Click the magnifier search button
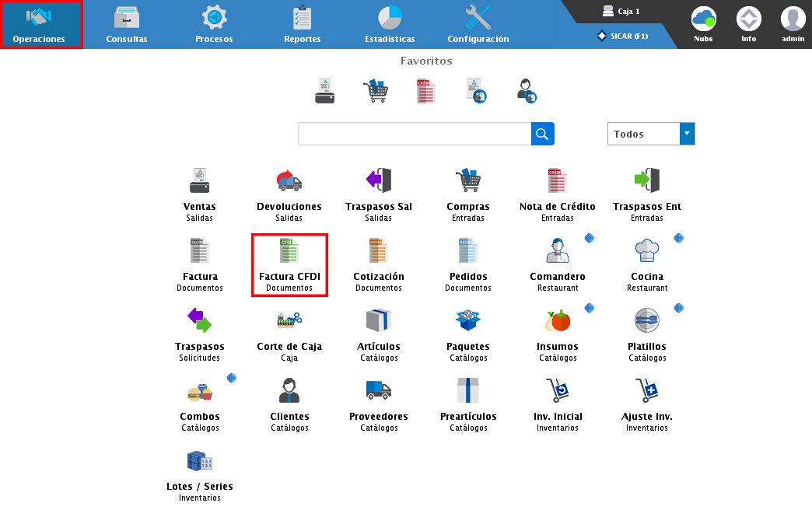Screen dimensions: 812x517 pos(542,134)
